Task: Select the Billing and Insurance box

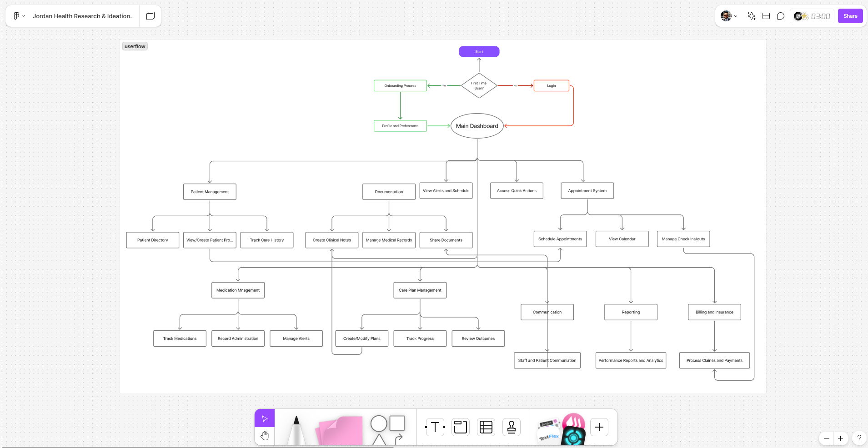Action: tap(714, 312)
